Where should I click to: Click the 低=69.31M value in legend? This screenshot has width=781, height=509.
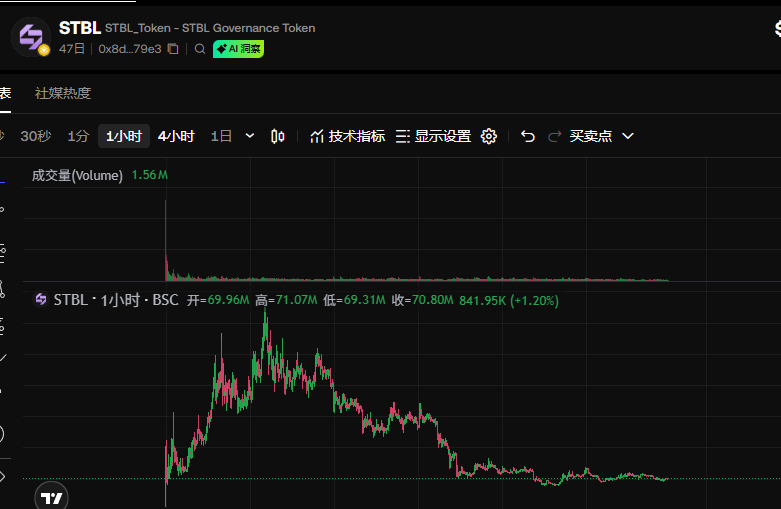pos(354,300)
